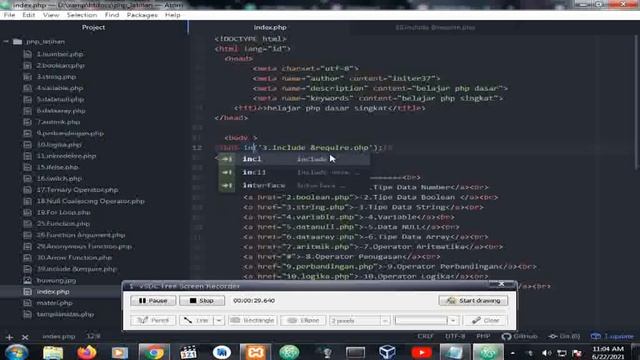Click UTF-8 encoding in status bar
This screenshot has width=640, height=360.
[455, 336]
